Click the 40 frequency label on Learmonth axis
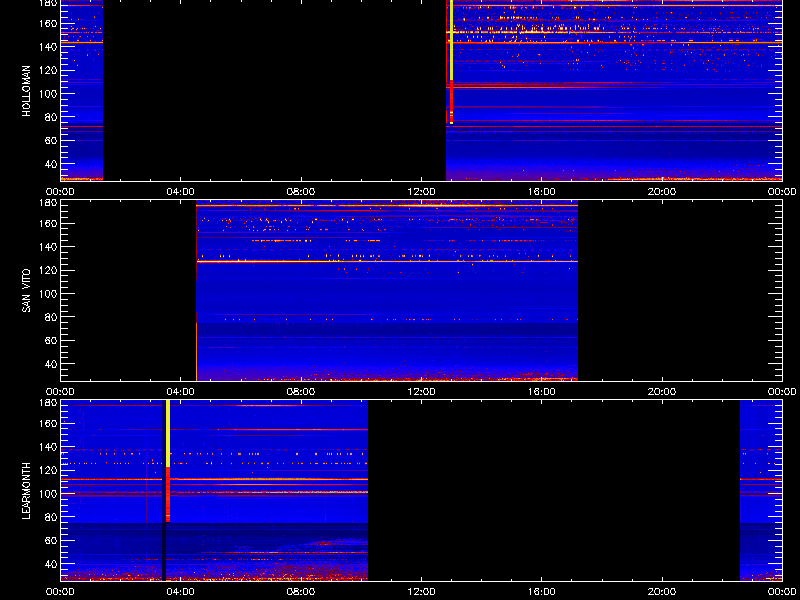Screen dimensions: 800x600 (50, 564)
